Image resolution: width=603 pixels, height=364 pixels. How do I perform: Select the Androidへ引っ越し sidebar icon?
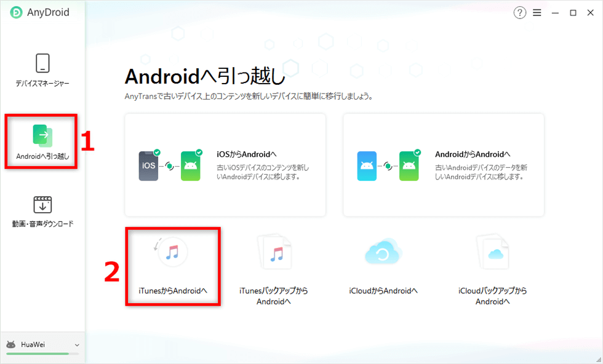coord(42,136)
